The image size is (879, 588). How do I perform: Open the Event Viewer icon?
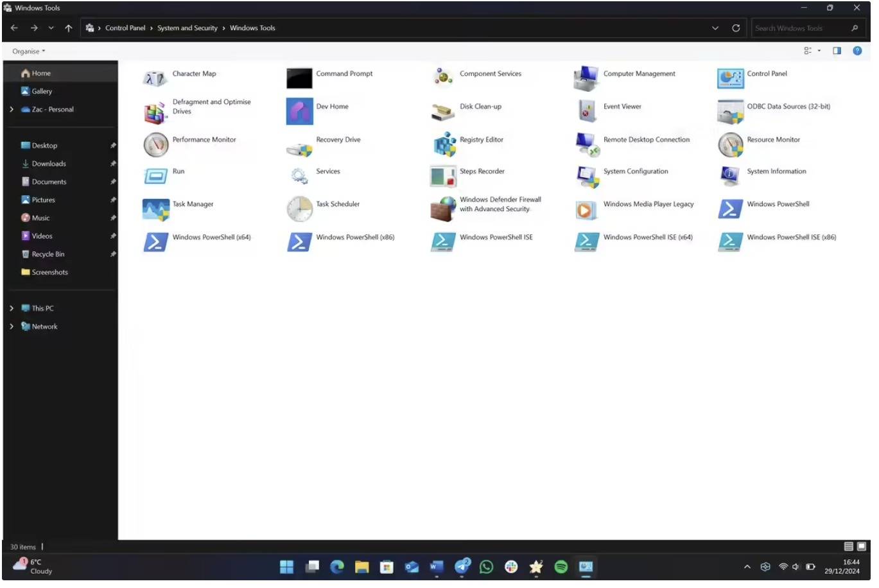coord(587,112)
